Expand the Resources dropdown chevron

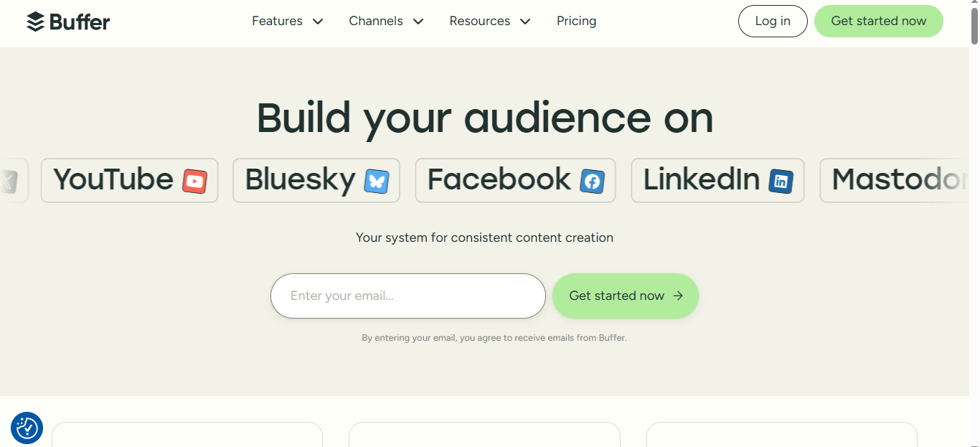tap(525, 22)
